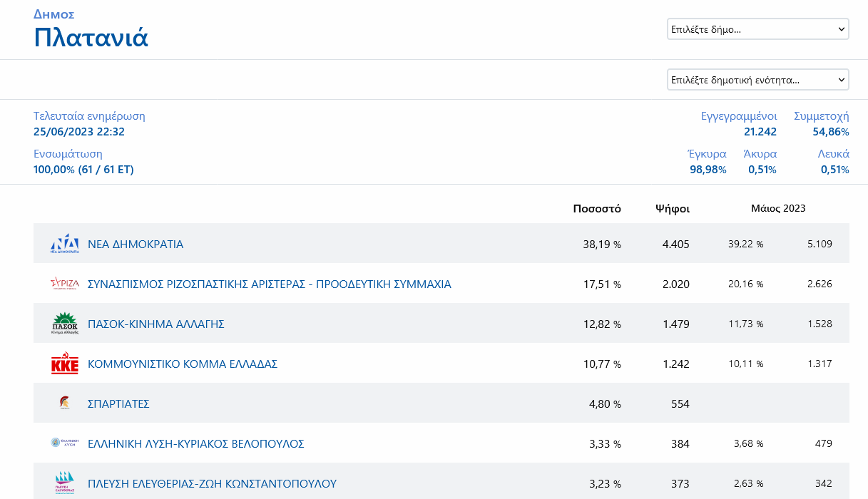The image size is (868, 499).
Task: Click the 'Μάιος 2023' column header
Action: pyautogui.click(x=778, y=208)
